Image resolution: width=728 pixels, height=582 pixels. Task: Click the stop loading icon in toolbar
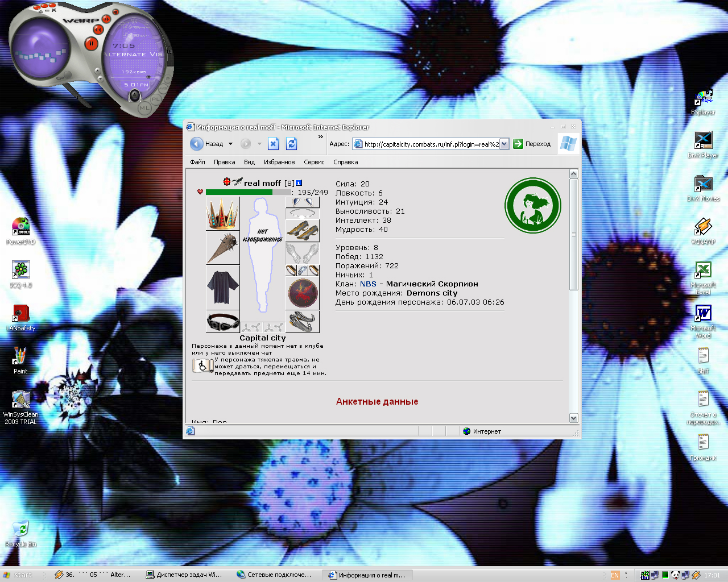point(273,144)
